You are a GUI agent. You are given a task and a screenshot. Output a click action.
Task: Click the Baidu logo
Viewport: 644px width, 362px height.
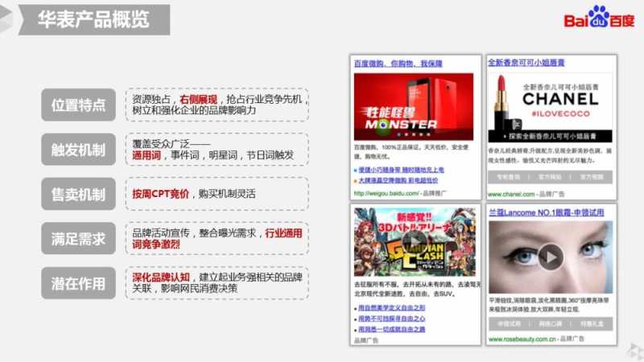pos(599,18)
